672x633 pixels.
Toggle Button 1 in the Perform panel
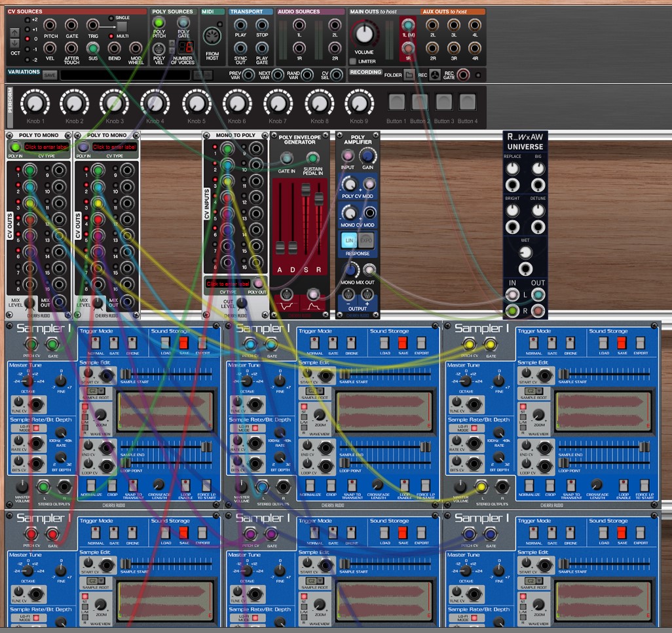[396, 102]
